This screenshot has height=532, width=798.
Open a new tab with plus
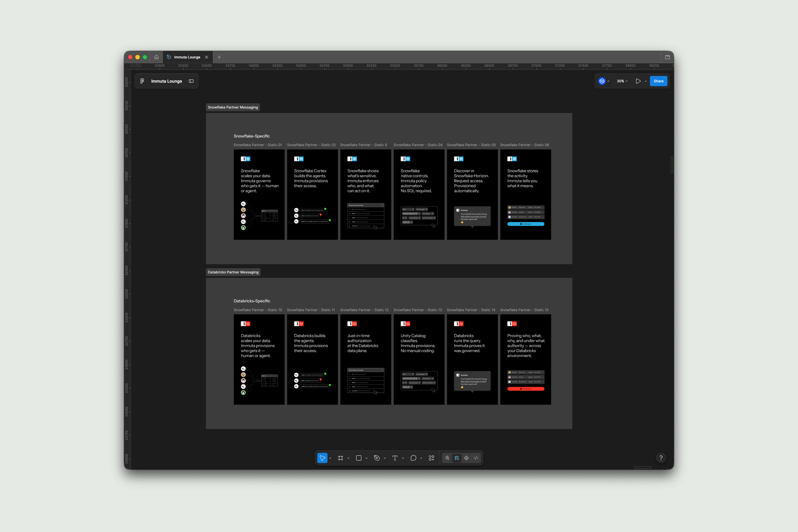pos(219,57)
